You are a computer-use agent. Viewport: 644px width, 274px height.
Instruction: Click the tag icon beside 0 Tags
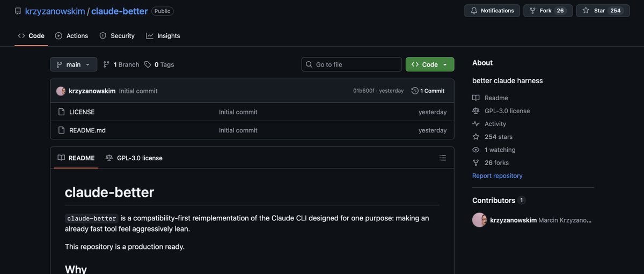[x=148, y=64]
